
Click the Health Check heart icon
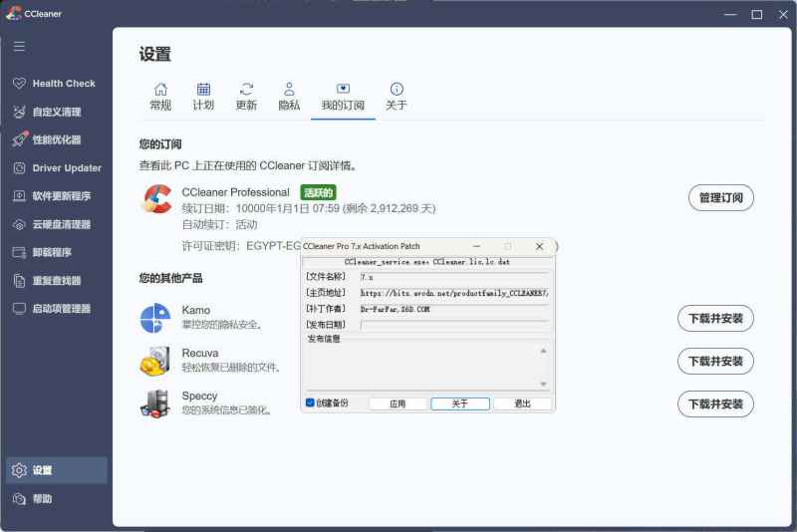pos(19,84)
